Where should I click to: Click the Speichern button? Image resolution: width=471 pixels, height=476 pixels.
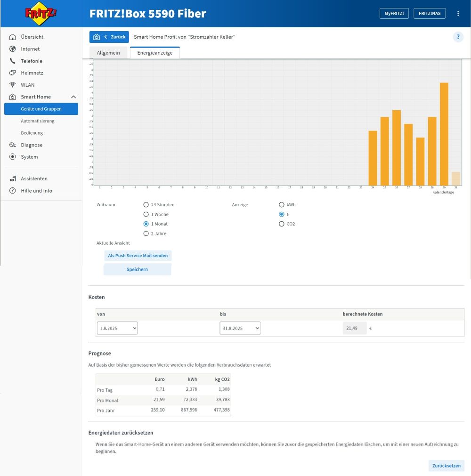[x=137, y=269]
